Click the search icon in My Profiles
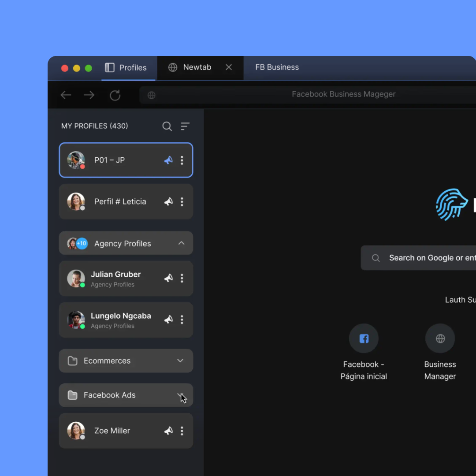The image size is (476, 476). (167, 126)
